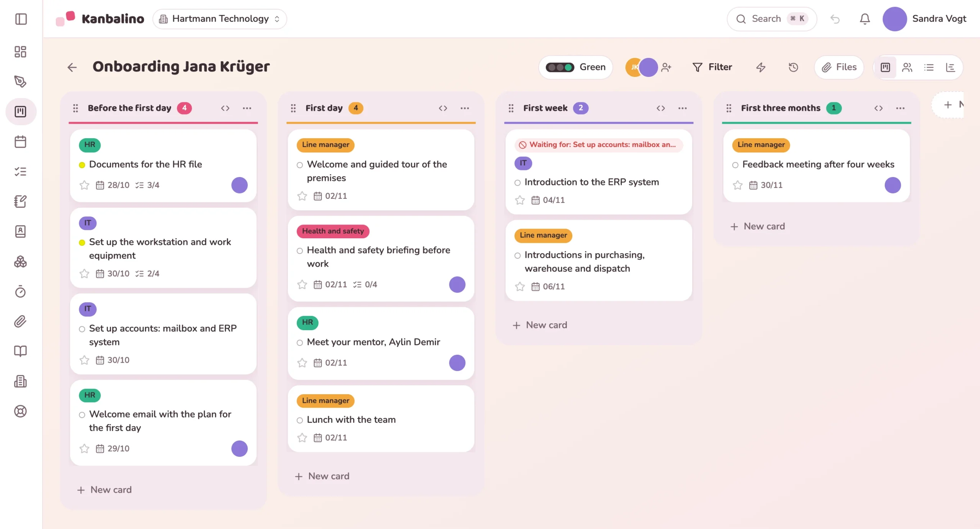Star the Documents for the HR file card
Viewport: 980px width, 529px height.
coord(84,185)
